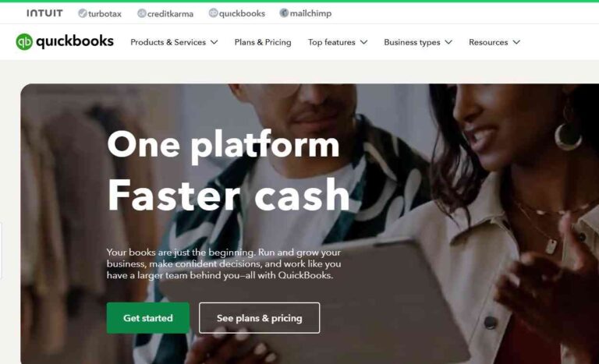Image resolution: width=599 pixels, height=364 pixels.
Task: Click the large quickbooks wordmark
Action: click(75, 41)
